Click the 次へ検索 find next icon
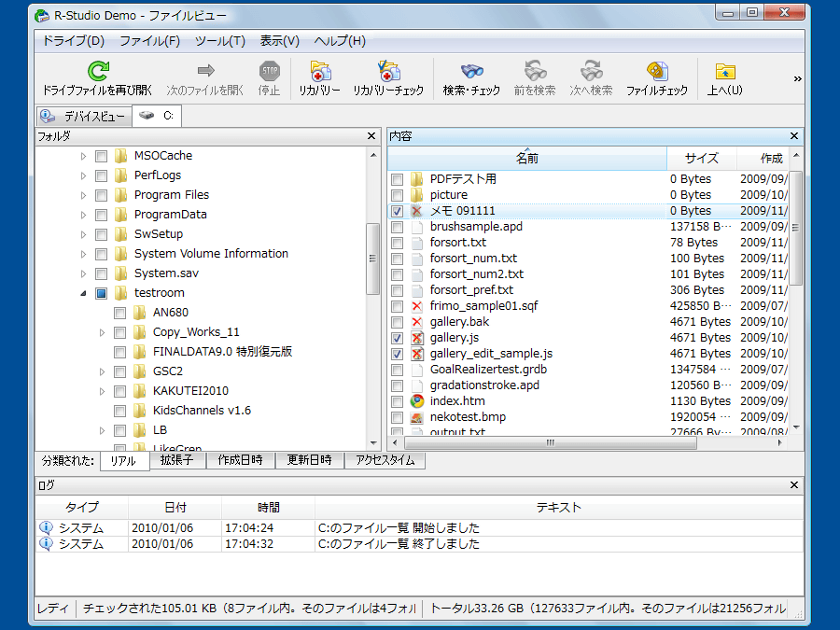The image size is (840, 630). point(591,71)
